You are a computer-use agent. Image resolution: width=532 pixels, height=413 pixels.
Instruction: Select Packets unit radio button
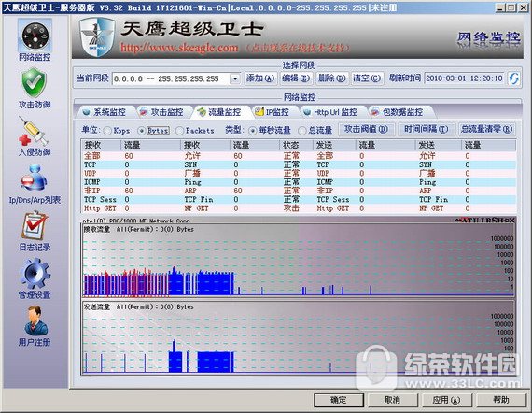[180, 131]
